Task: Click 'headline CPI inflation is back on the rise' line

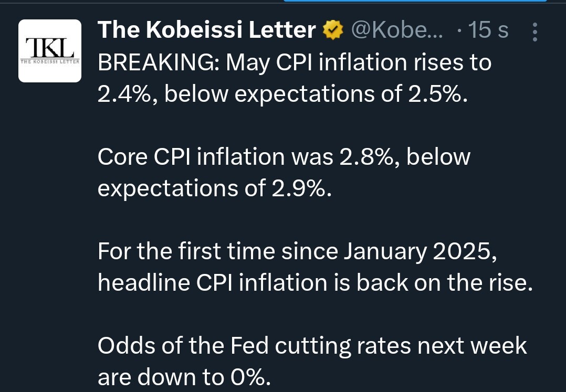Action: (315, 282)
